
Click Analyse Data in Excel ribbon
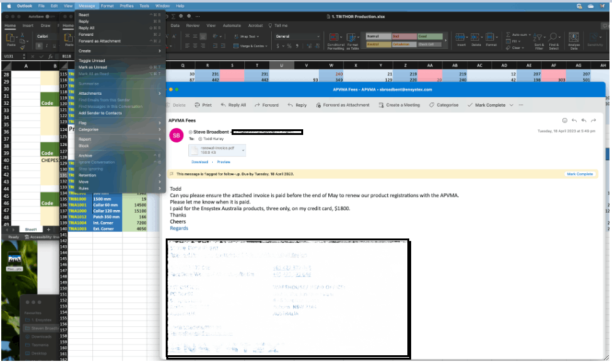(573, 41)
